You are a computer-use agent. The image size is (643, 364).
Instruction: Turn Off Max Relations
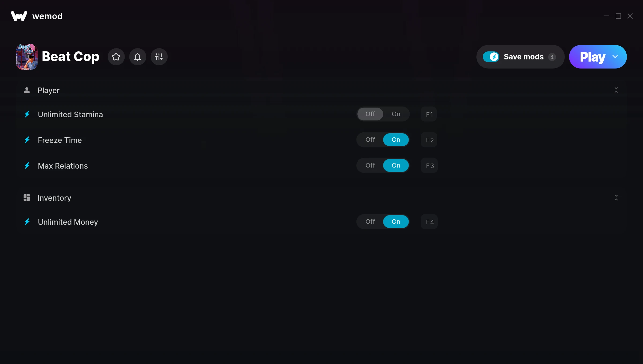pos(370,165)
